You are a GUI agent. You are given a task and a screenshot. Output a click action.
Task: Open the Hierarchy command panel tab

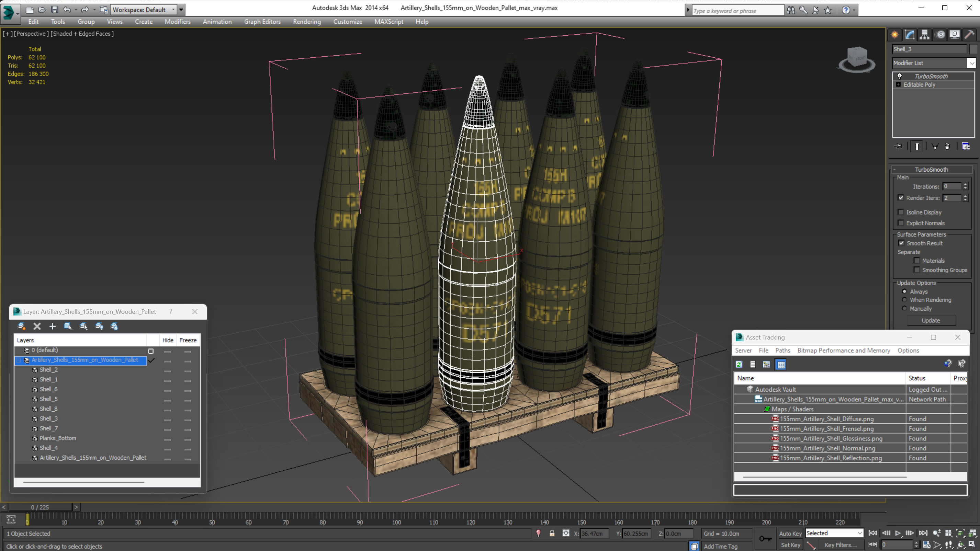pyautogui.click(x=924, y=35)
